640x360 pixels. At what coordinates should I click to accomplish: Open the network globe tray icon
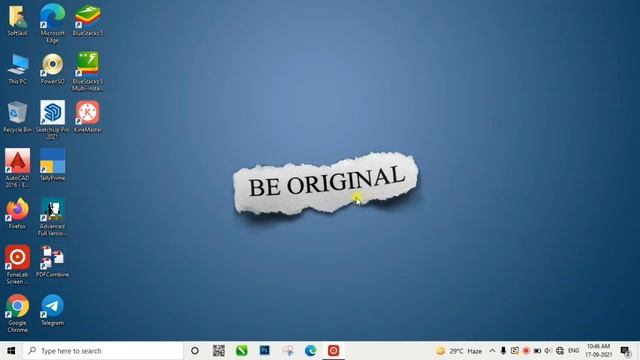(560, 351)
